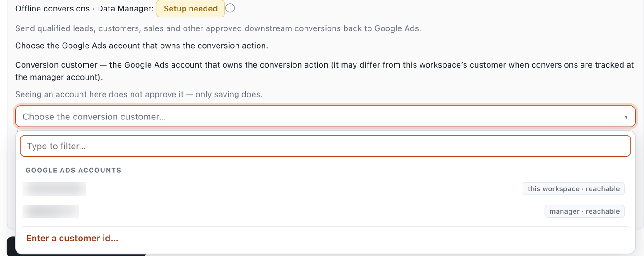Click the Enter a customer id... option
The image size is (644, 256).
[72, 238]
